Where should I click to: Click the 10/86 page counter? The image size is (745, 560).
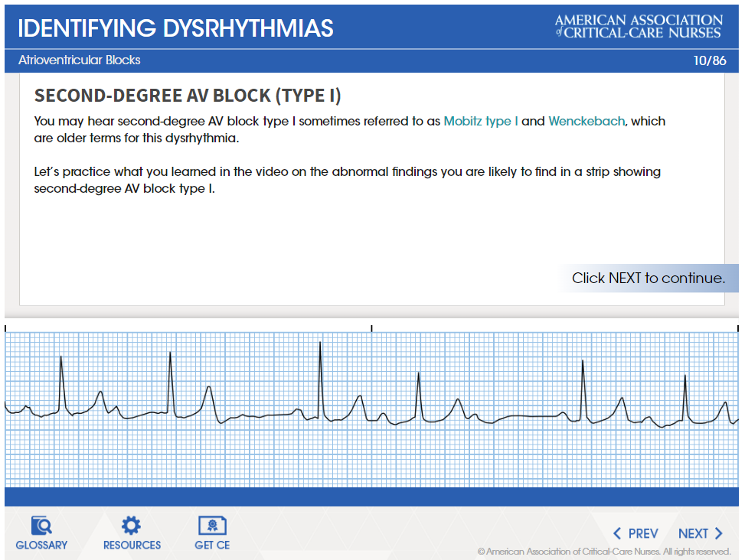[709, 60]
